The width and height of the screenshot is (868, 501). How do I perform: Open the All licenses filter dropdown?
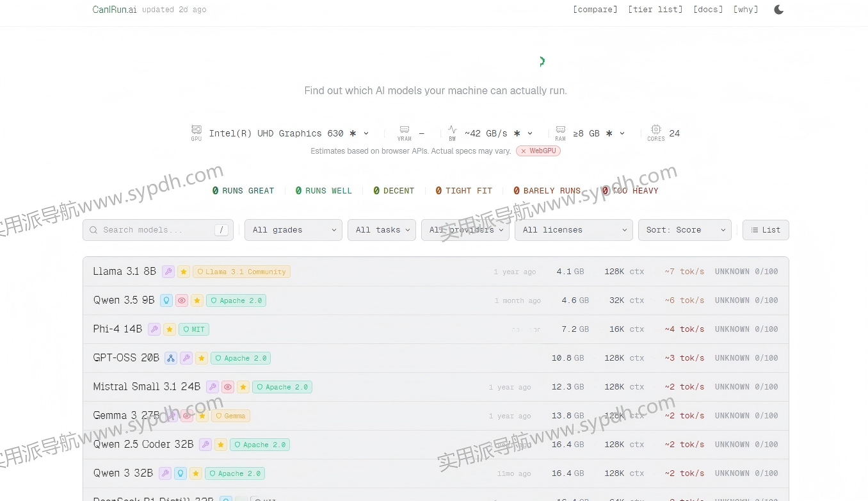click(x=574, y=229)
